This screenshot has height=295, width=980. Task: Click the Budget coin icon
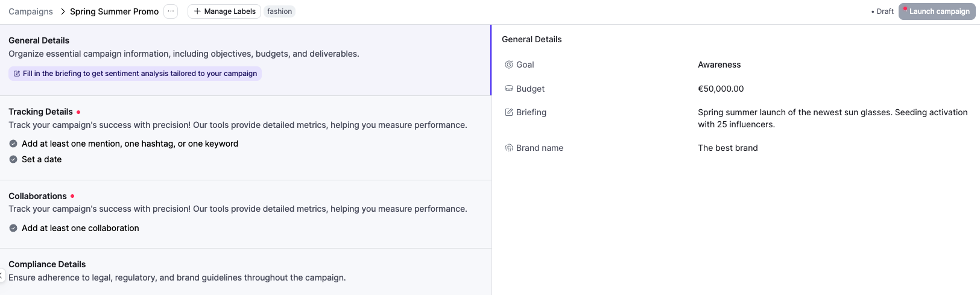(509, 89)
